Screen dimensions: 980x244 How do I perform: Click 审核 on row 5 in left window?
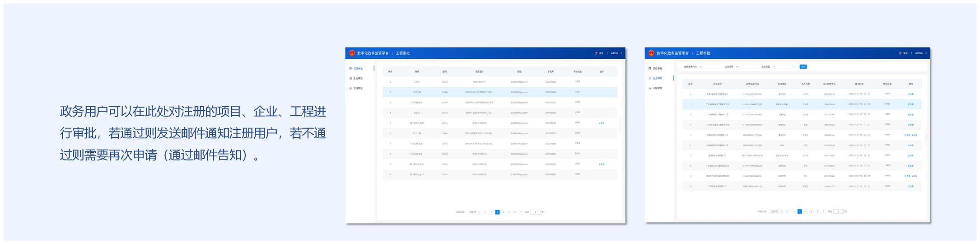pos(602,123)
